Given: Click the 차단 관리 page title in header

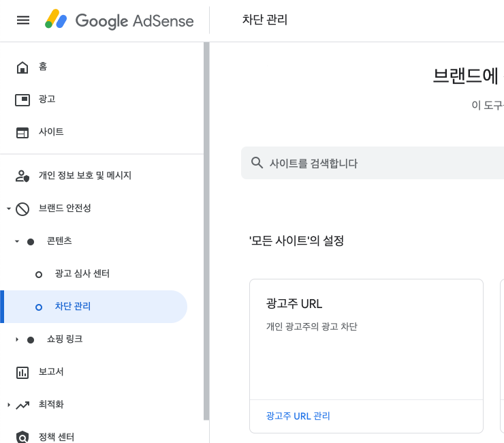Looking at the screenshot, I should [x=264, y=20].
